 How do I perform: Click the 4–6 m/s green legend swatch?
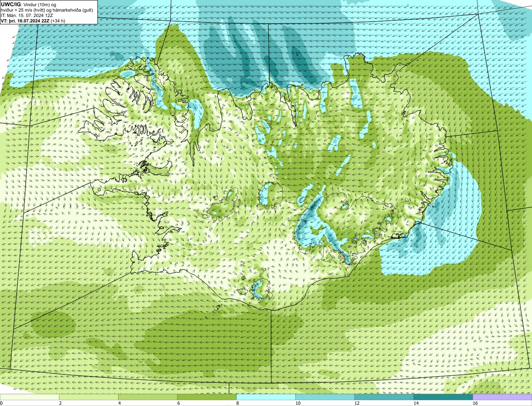point(148,397)
